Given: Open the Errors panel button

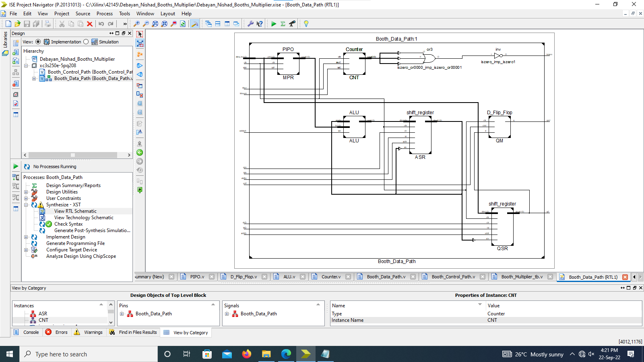Looking at the screenshot, I should 57,332.
